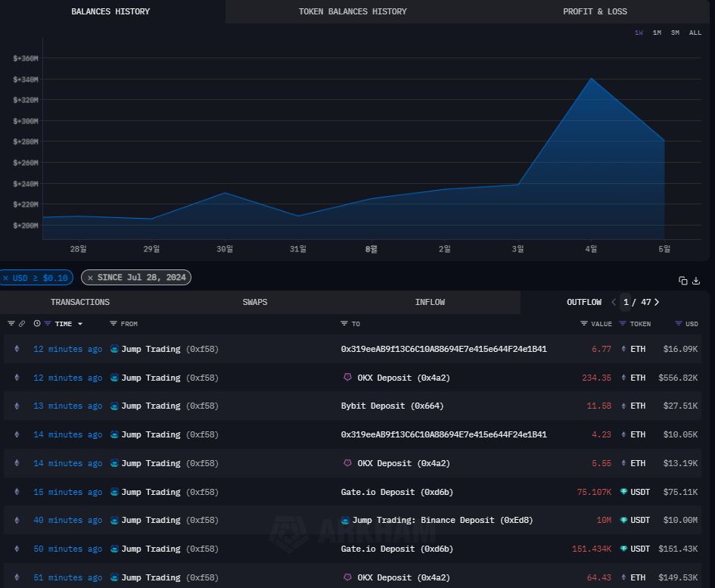The height and width of the screenshot is (588, 715).
Task: Click Ethereum chain icon in 6.77 ETH row
Action: [17, 349]
